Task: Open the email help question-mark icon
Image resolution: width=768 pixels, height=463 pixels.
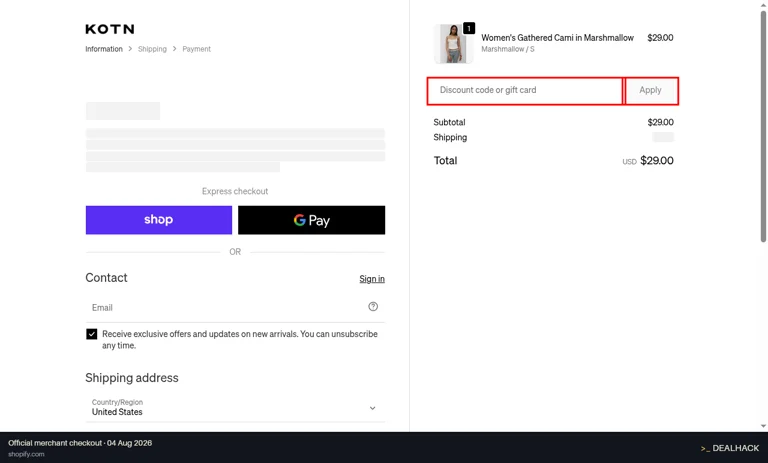Action: click(373, 307)
